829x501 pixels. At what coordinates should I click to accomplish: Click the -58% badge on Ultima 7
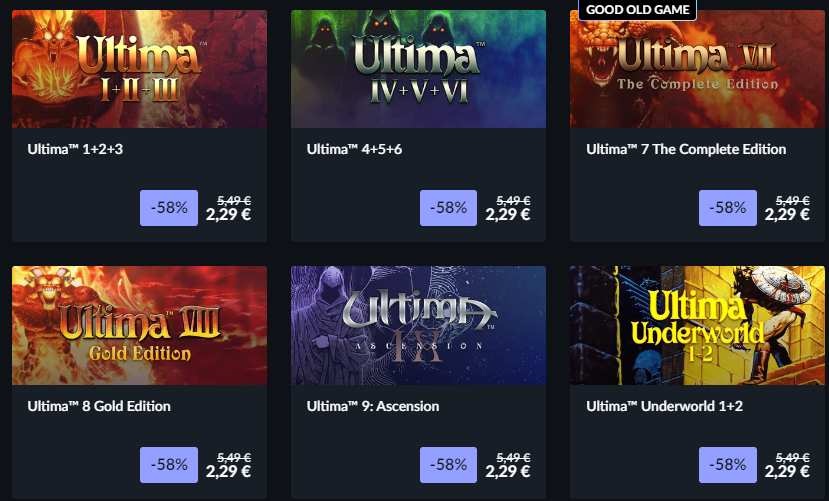coord(727,208)
